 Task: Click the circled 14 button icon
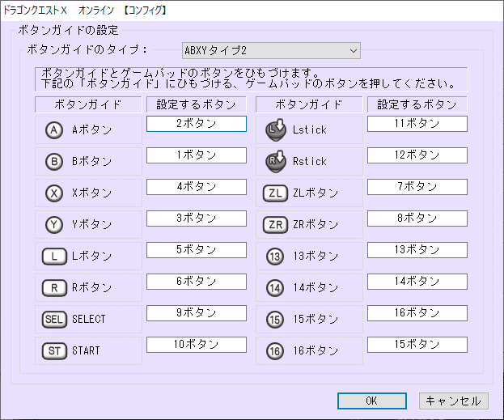pos(275,288)
